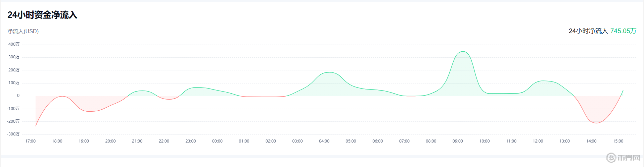Viewport: 644px width, 167px height.
Task: Click the -300万 y-axis label
Action: click(13, 134)
